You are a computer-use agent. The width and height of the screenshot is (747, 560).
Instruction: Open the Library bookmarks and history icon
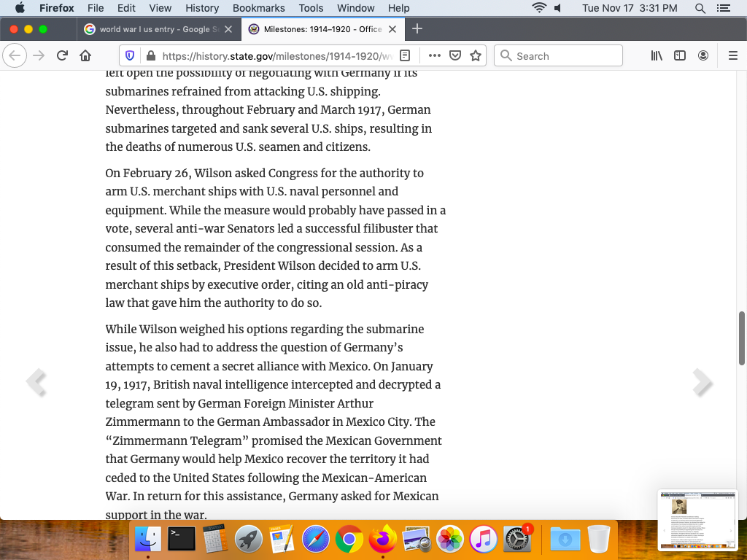coord(657,56)
